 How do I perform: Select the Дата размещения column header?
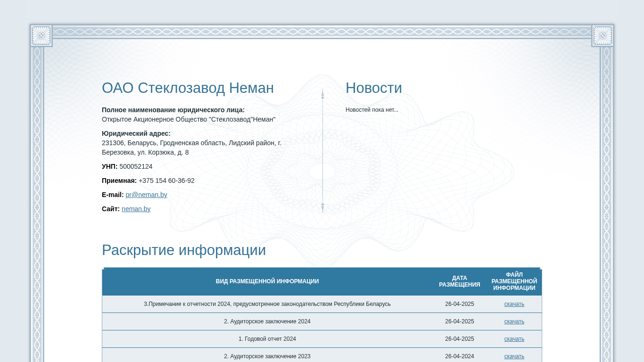[x=460, y=281]
